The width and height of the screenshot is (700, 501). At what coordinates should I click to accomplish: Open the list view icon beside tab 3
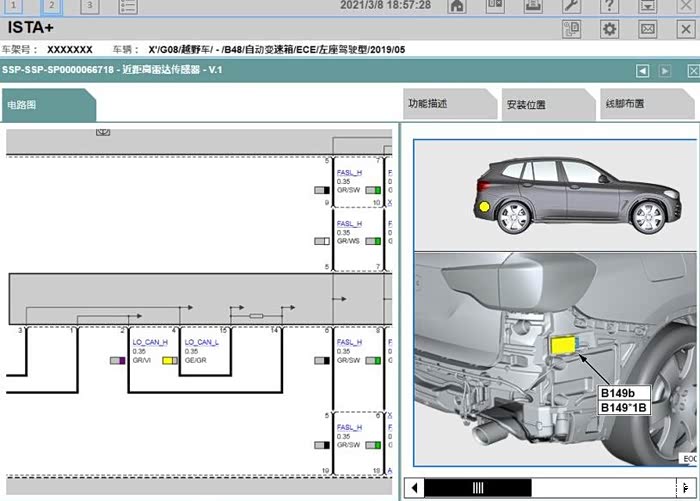128,6
